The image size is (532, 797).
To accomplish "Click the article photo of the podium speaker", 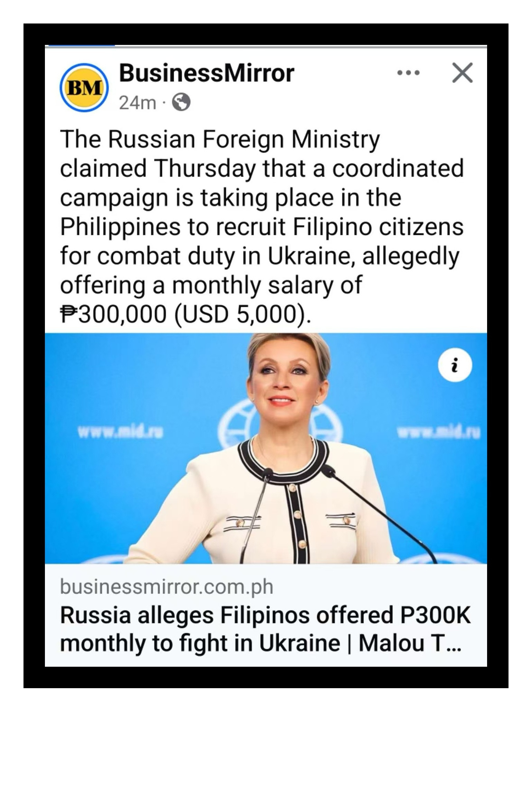I will point(266,448).
